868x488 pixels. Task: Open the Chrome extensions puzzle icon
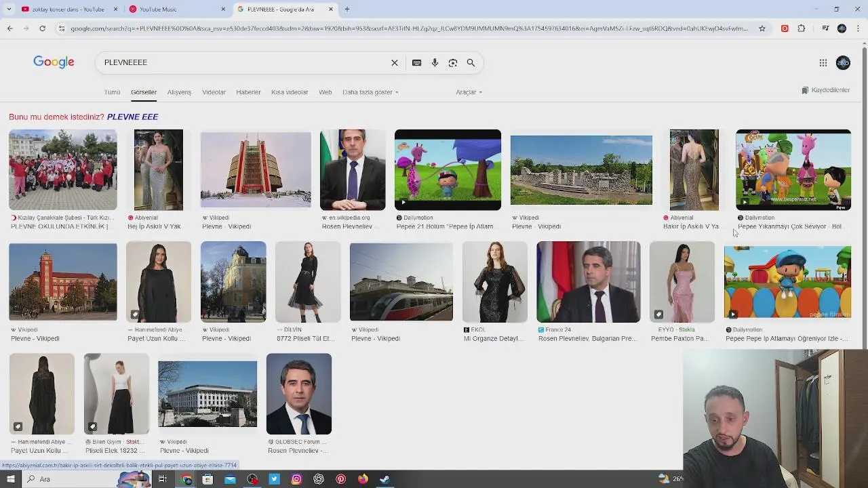tap(802, 28)
